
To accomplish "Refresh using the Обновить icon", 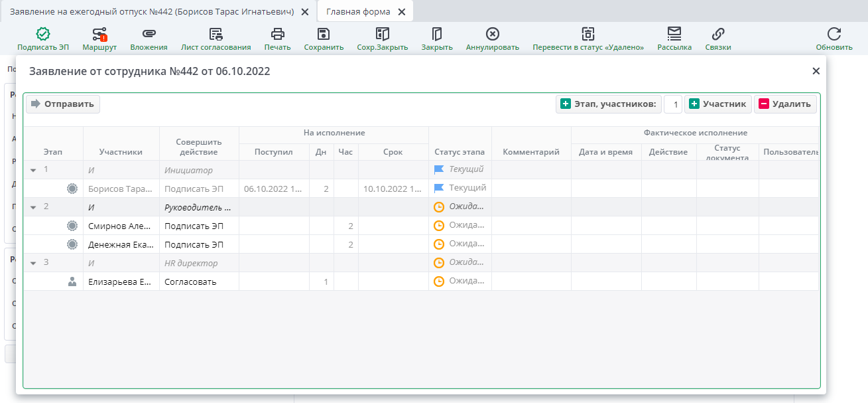I will pos(834,35).
